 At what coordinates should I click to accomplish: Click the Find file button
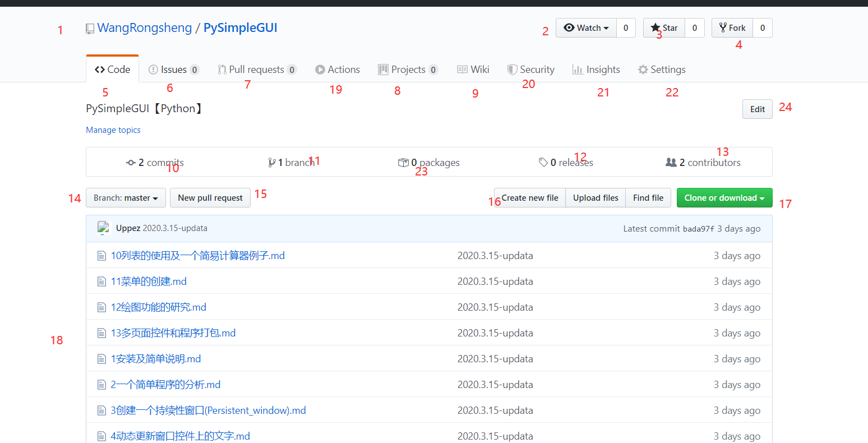(648, 198)
